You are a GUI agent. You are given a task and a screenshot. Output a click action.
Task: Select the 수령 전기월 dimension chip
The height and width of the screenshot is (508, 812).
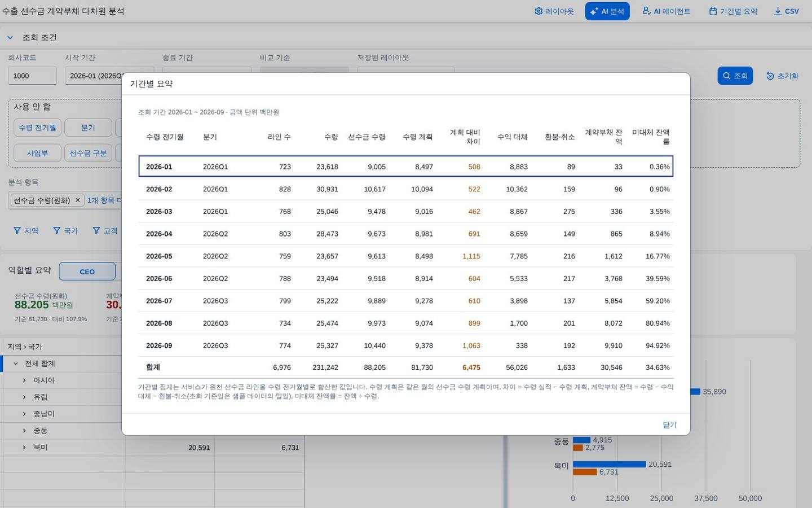click(37, 128)
